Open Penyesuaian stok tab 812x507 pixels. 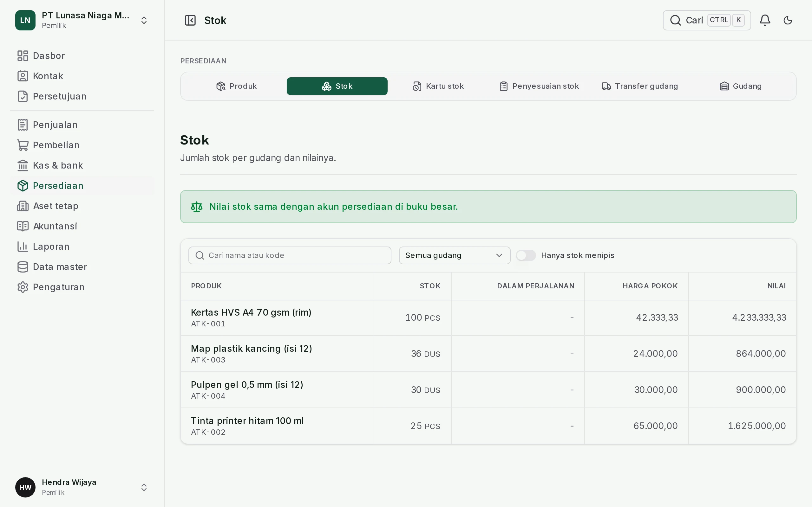[539, 86]
